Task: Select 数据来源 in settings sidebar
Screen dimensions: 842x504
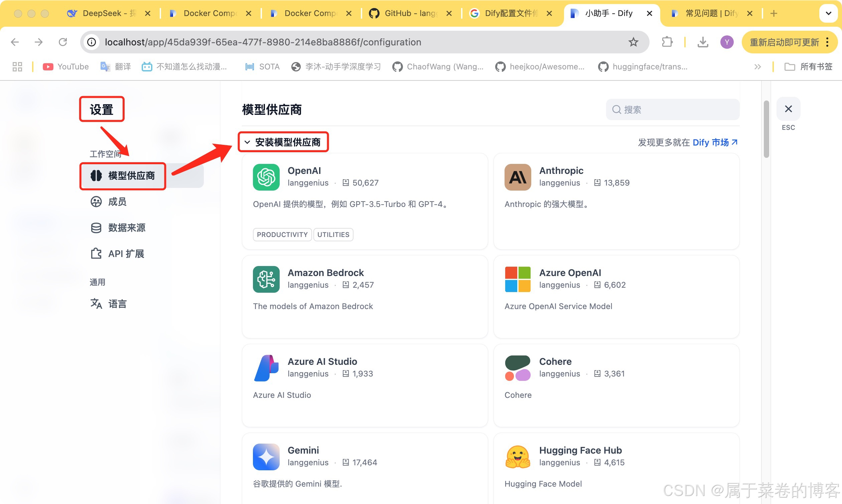Action: 126,228
